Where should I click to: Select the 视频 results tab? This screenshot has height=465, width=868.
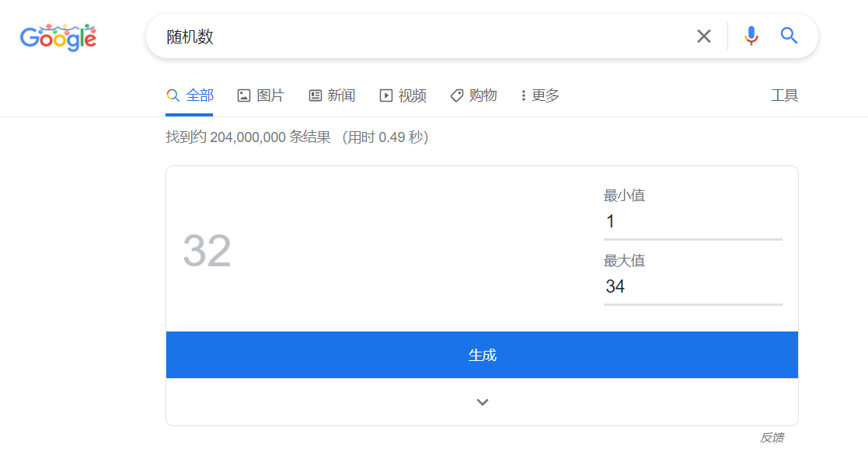click(x=403, y=95)
